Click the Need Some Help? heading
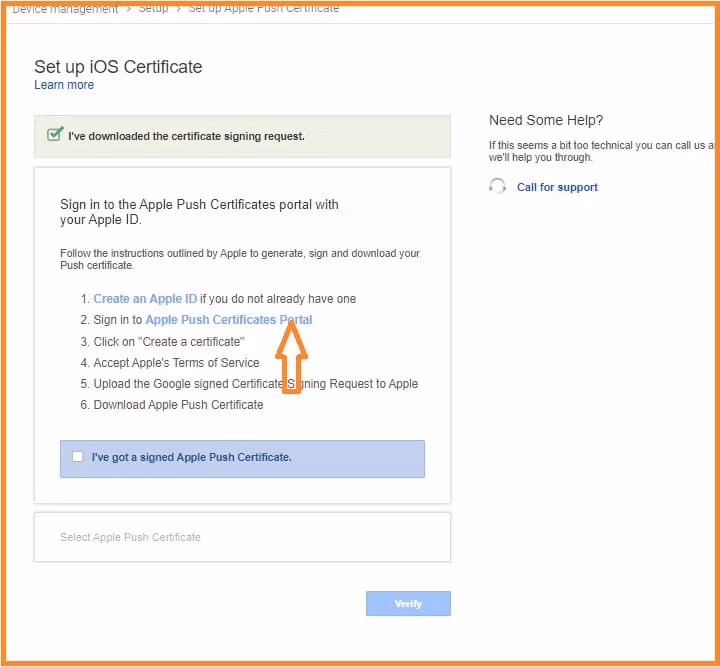 tap(546, 120)
